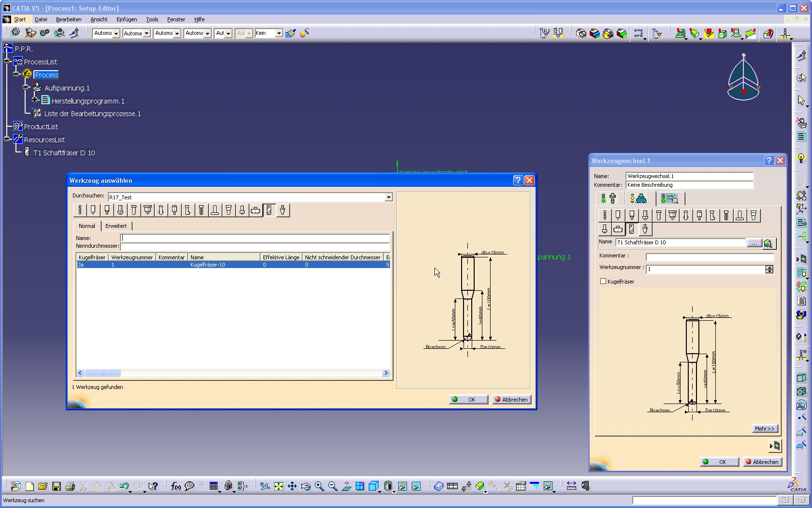Select T-slotter tool type in Werkzeug auswählen dialog
This screenshot has height=508, width=812.
(x=215, y=210)
